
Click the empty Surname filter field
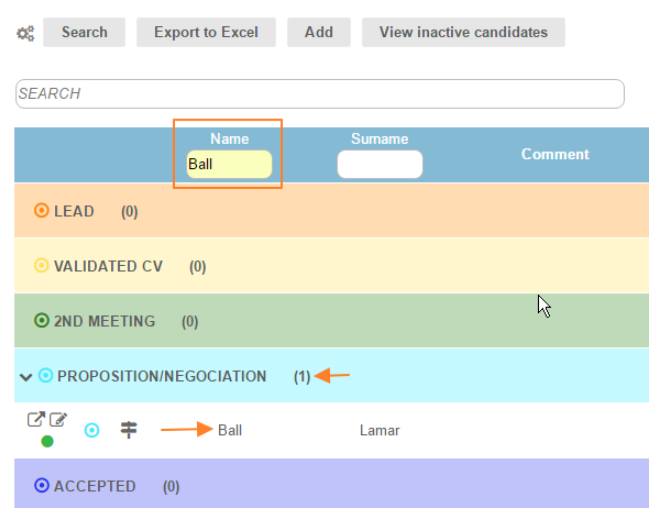point(379,164)
